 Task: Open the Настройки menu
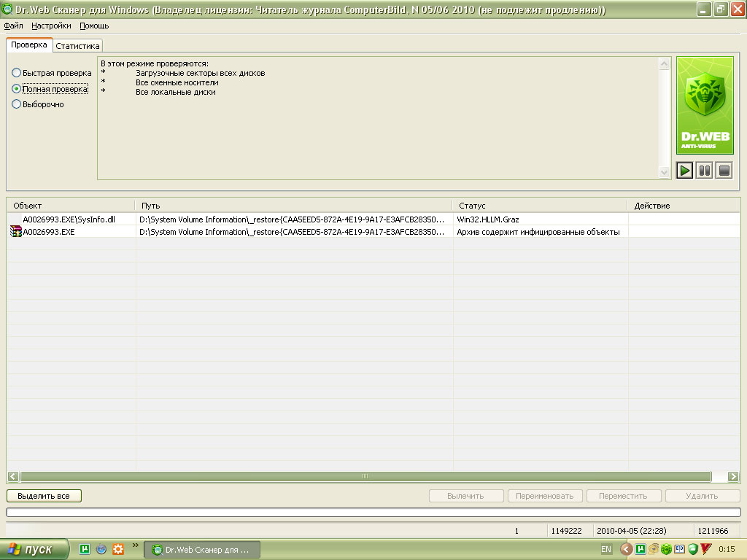click(x=51, y=26)
